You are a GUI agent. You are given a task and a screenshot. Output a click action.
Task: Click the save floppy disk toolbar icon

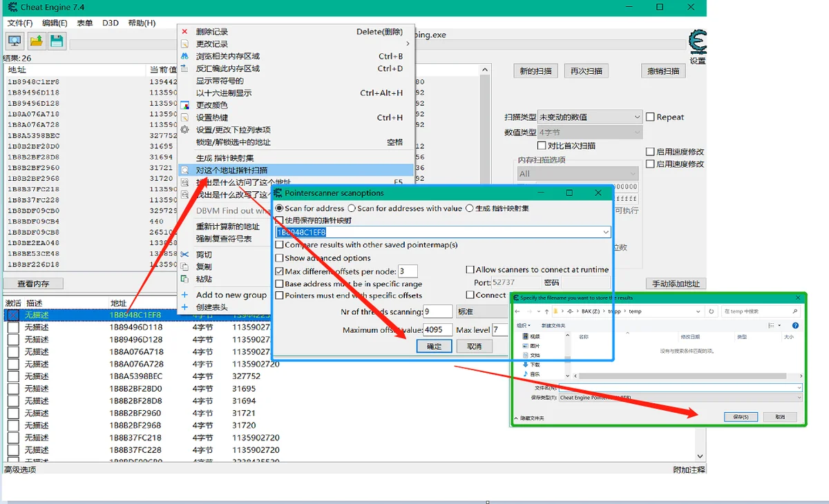57,41
